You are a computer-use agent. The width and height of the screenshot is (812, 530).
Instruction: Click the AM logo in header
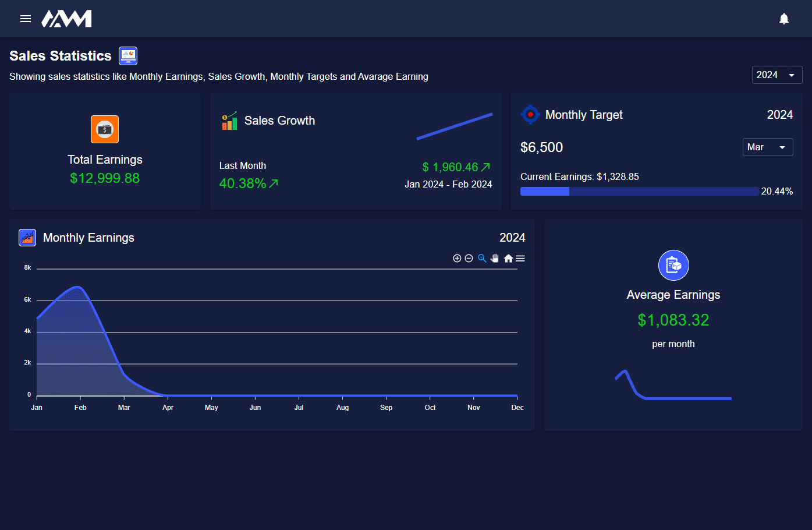(x=66, y=19)
